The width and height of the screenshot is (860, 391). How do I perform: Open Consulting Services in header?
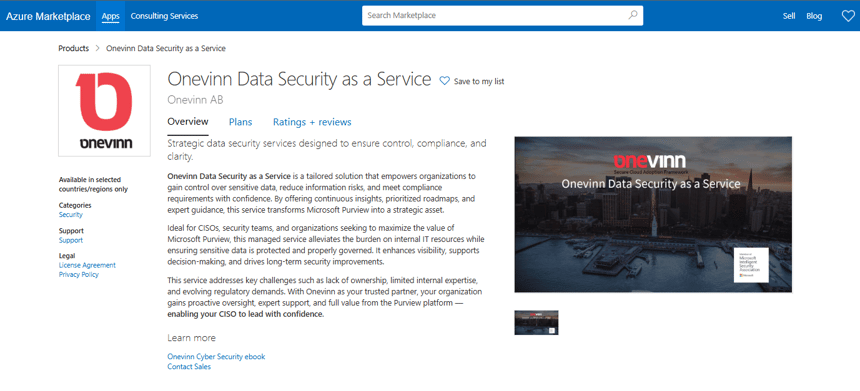pyautogui.click(x=164, y=16)
